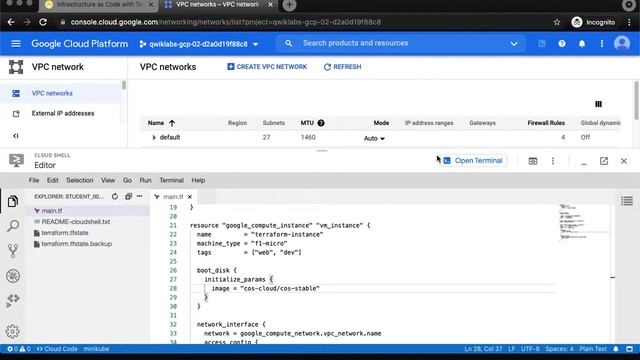
Task: Open the header three-dot settings menu
Action: pyautogui.click(x=602, y=44)
